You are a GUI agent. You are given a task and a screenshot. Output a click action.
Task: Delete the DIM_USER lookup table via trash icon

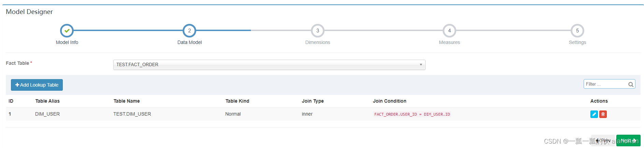tap(603, 114)
